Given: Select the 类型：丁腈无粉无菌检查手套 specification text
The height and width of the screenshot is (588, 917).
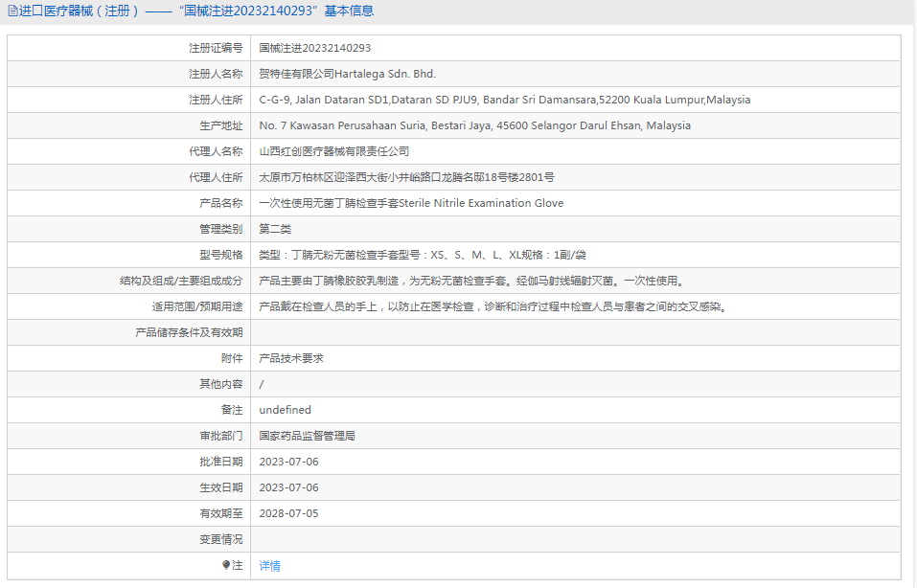Looking at the screenshot, I should click(x=423, y=255).
